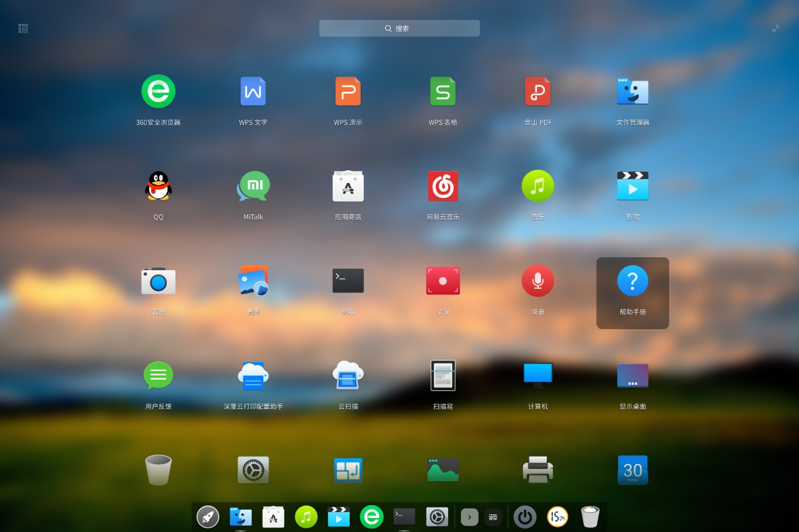This screenshot has width=799, height=532.
Task: Click the clock widget in dock
Action: pyautogui.click(x=557, y=517)
